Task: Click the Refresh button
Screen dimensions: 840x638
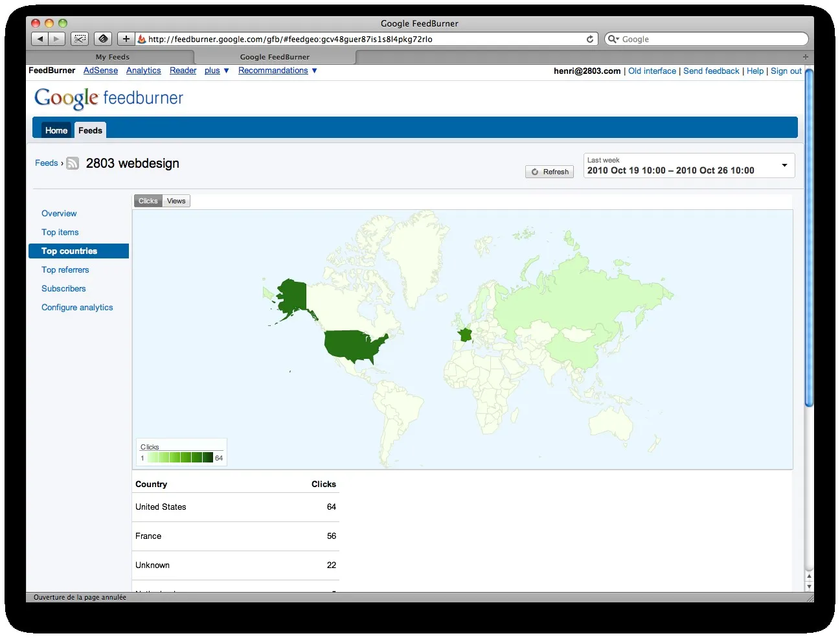Action: [550, 172]
